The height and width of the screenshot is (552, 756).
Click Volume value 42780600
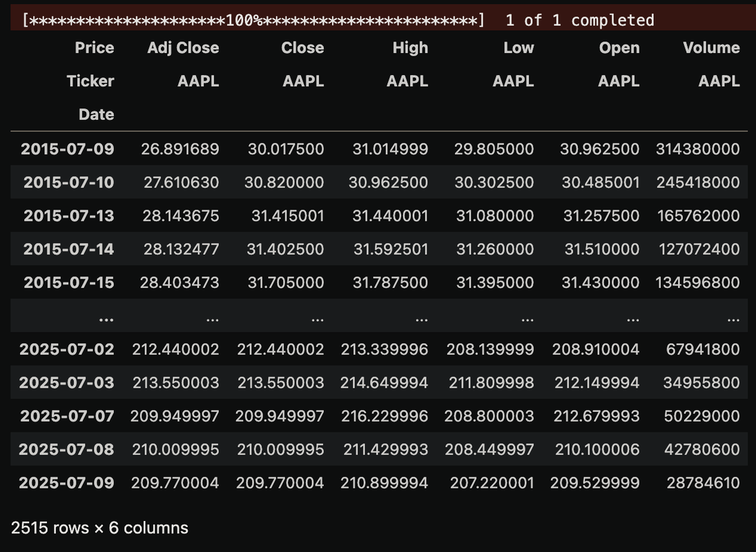702,449
